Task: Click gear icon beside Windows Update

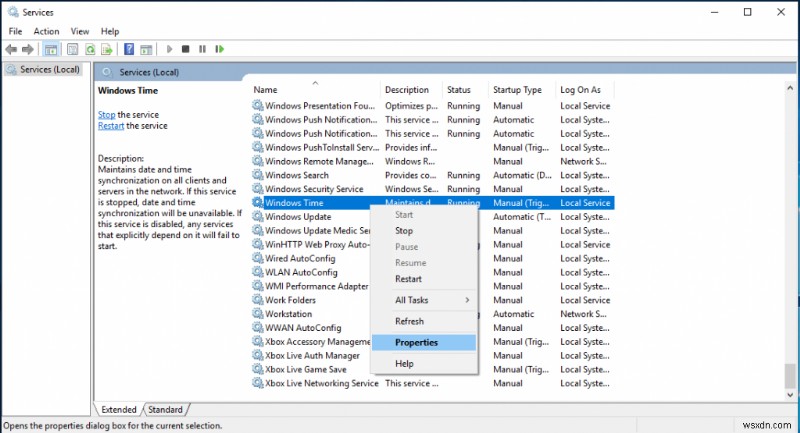Action: pyautogui.click(x=258, y=216)
